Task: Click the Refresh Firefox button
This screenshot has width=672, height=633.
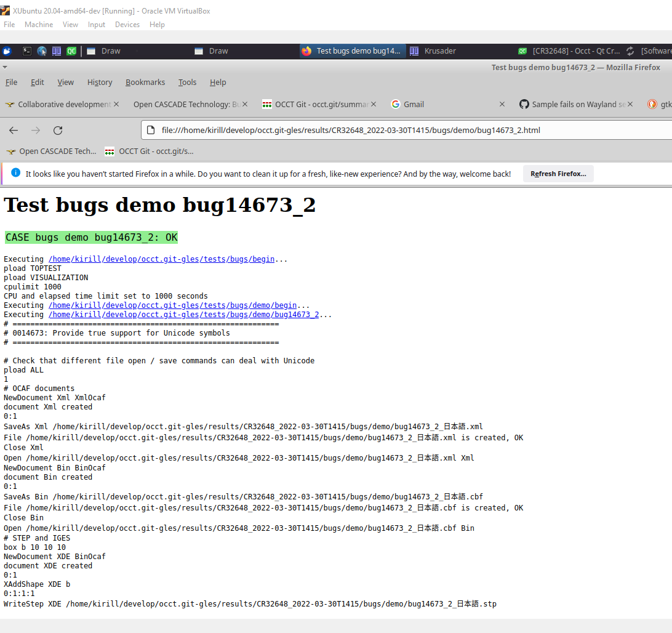Action: point(558,174)
